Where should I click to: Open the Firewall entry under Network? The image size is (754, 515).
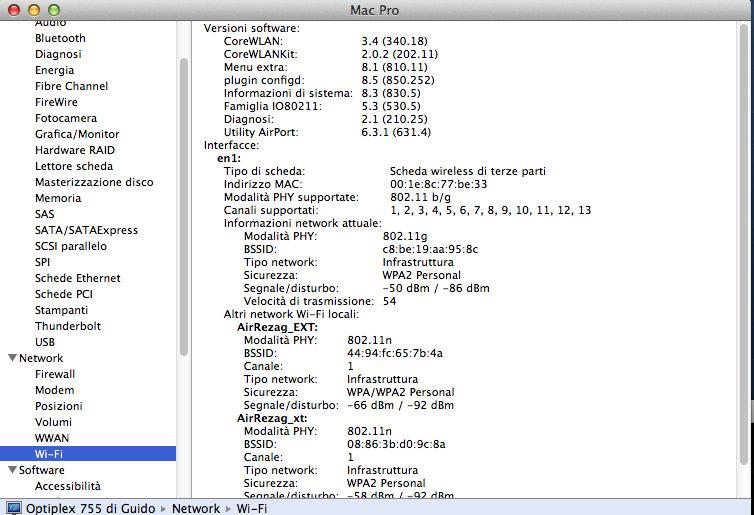[55, 374]
